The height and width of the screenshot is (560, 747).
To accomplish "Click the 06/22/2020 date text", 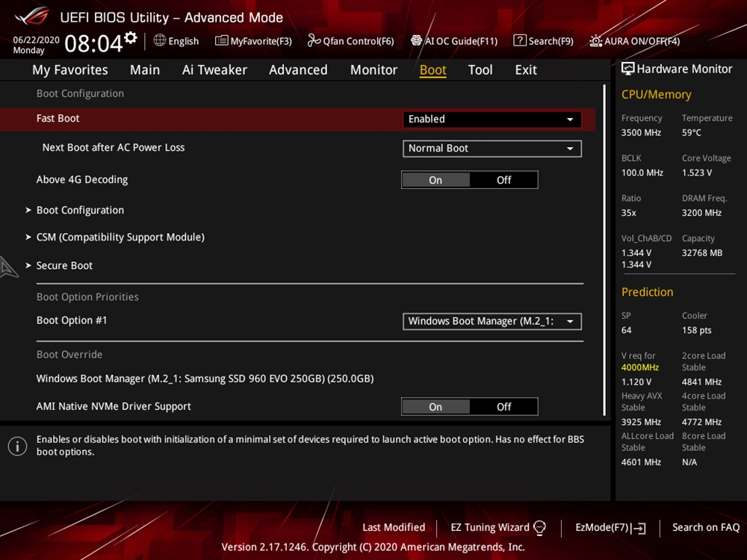I will (36, 40).
